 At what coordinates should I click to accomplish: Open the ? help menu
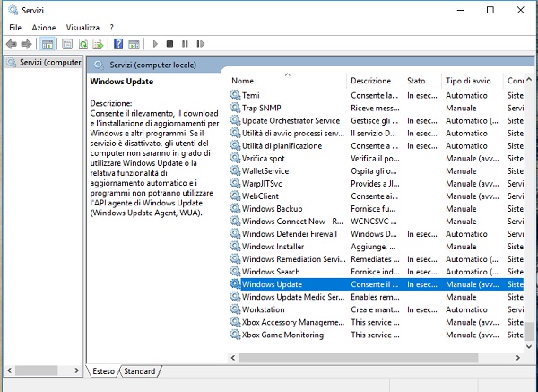[x=112, y=28]
